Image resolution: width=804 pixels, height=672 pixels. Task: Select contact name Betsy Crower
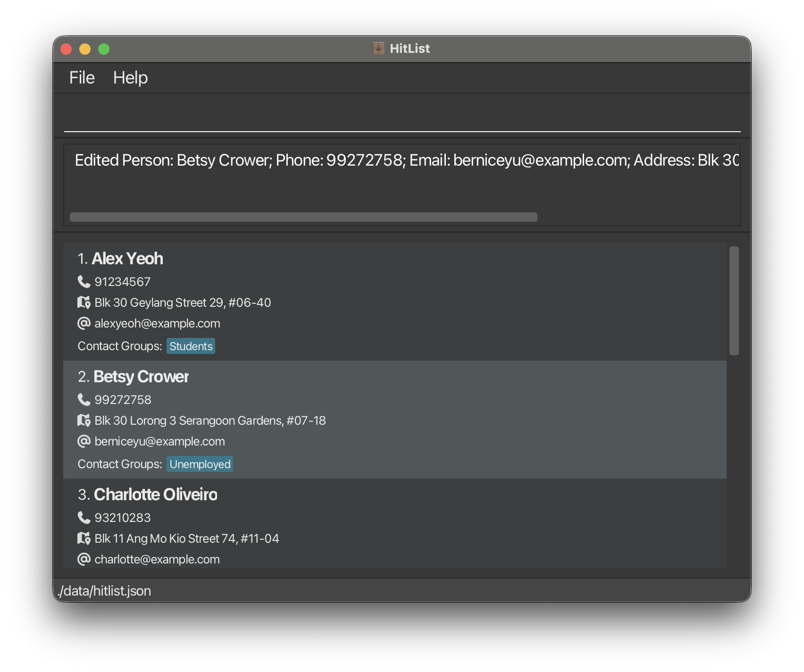141,377
